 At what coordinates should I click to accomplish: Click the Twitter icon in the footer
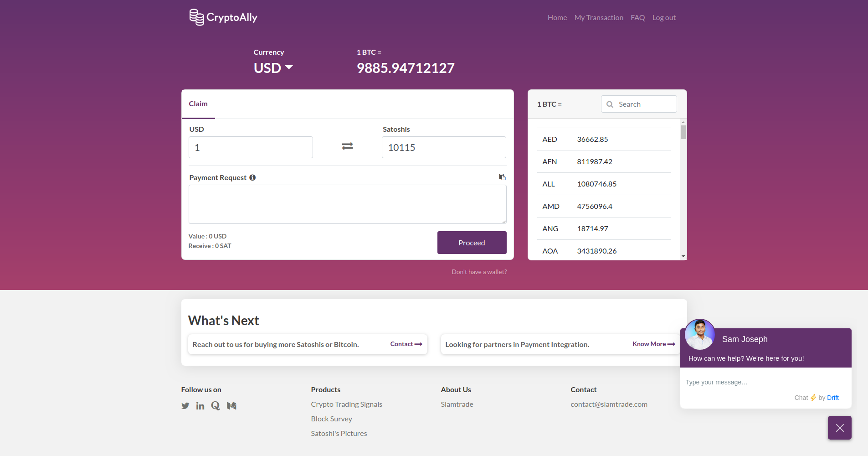(x=185, y=405)
